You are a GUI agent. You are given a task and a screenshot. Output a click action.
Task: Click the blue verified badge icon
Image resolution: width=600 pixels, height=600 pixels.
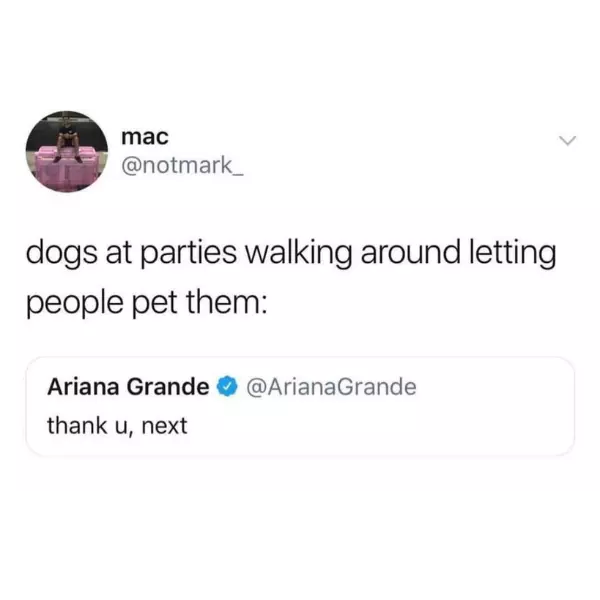(228, 386)
